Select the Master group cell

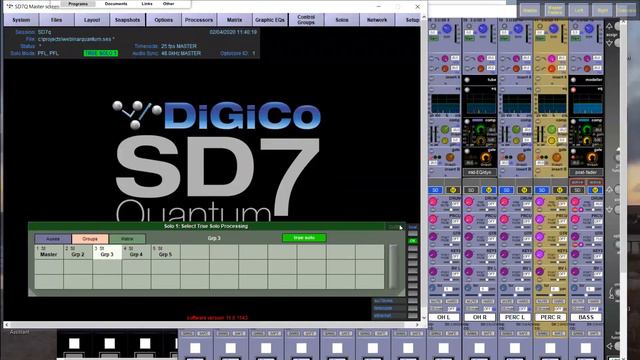pyautogui.click(x=49, y=252)
